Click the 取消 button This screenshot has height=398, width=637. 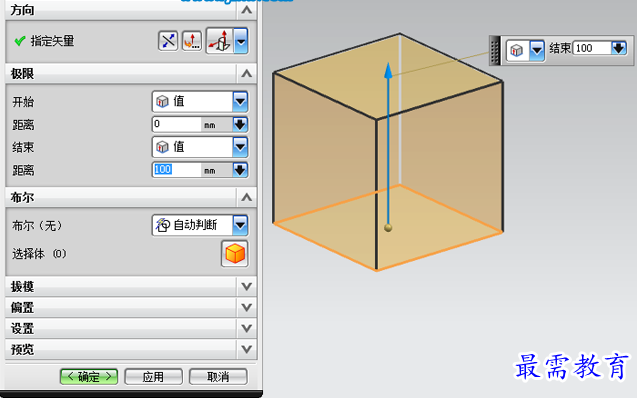click(x=218, y=377)
